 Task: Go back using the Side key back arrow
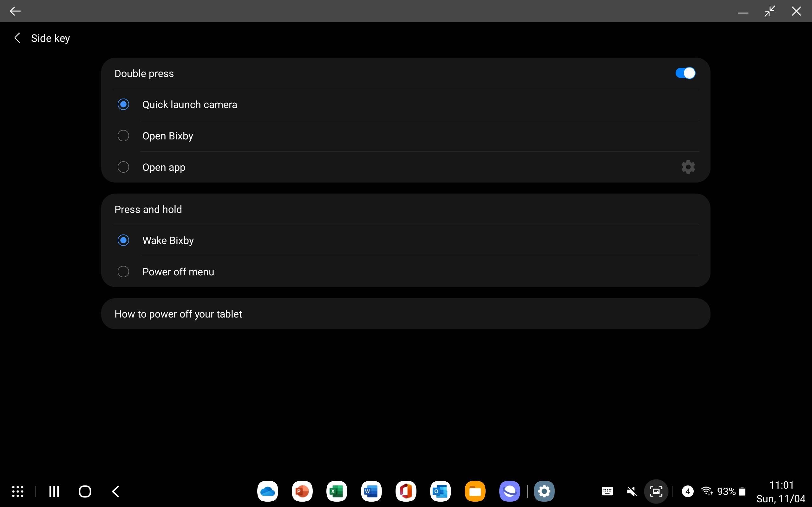coord(17,38)
